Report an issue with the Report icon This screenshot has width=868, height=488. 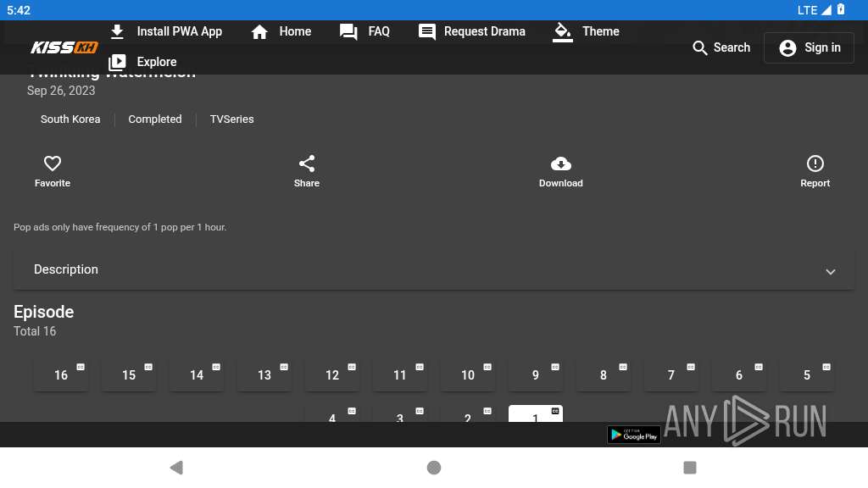[815, 164]
